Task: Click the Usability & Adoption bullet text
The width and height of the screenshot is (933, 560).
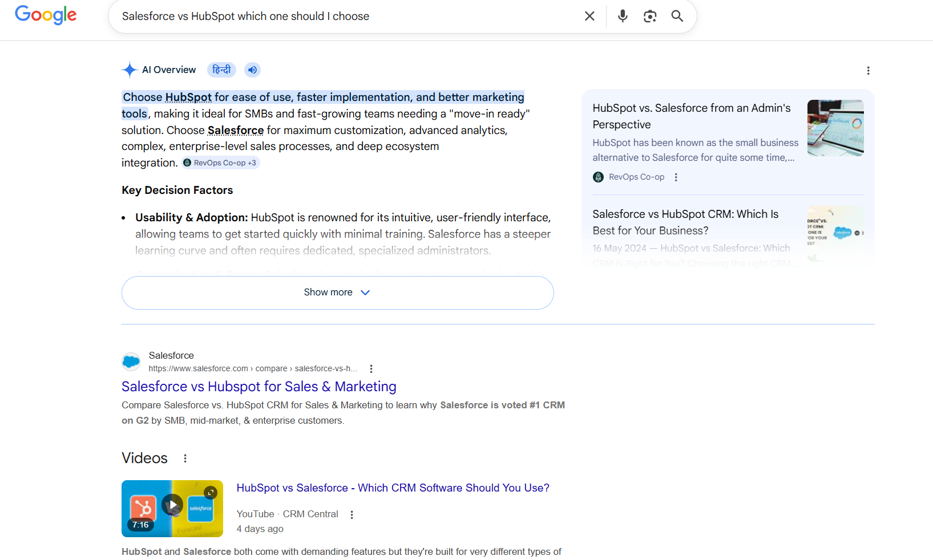Action: point(343,234)
